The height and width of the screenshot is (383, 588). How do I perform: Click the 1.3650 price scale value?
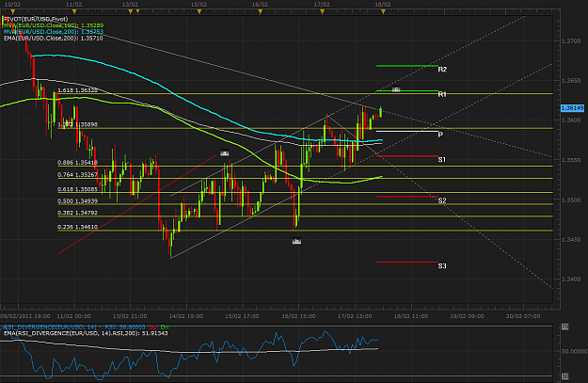(571, 81)
